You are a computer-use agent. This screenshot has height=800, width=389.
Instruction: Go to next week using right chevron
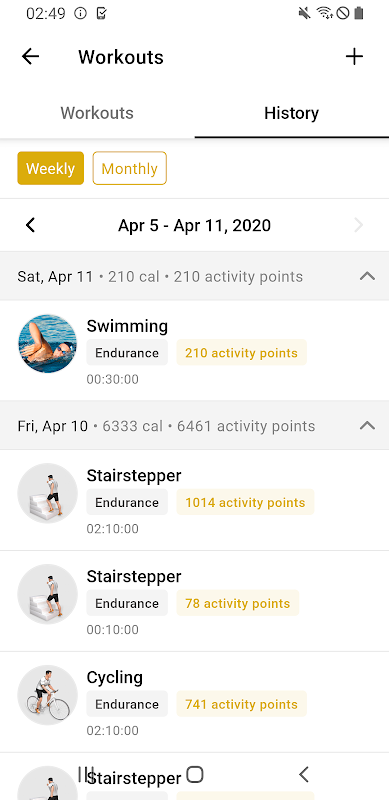tap(359, 225)
